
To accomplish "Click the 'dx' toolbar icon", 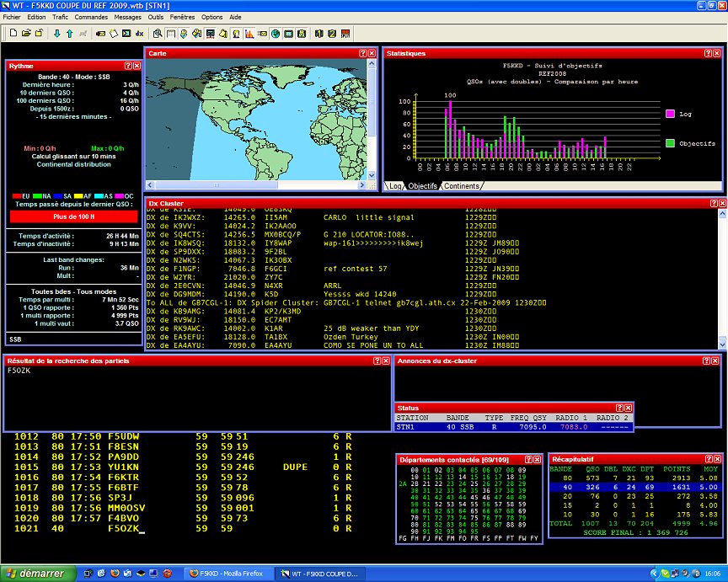I will pos(139,34).
